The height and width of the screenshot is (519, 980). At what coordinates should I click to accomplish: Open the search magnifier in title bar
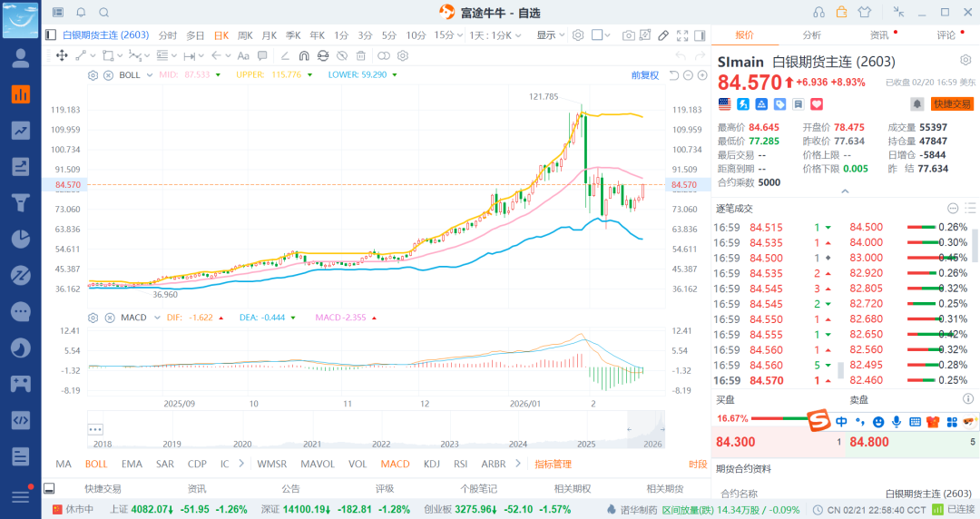pos(103,13)
